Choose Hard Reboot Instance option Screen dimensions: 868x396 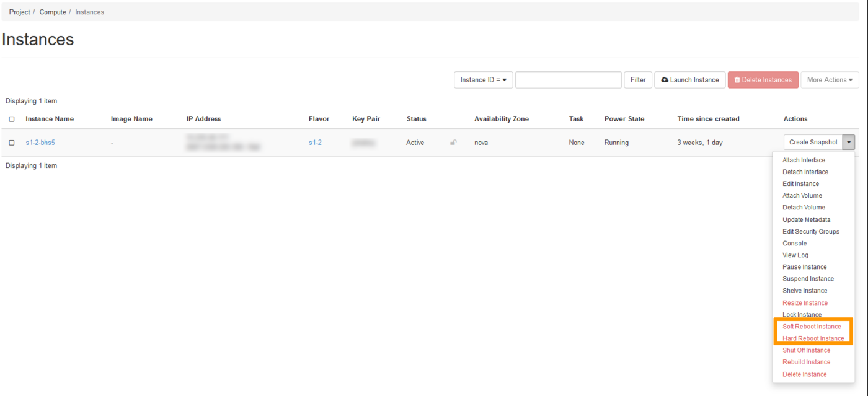[x=813, y=338]
